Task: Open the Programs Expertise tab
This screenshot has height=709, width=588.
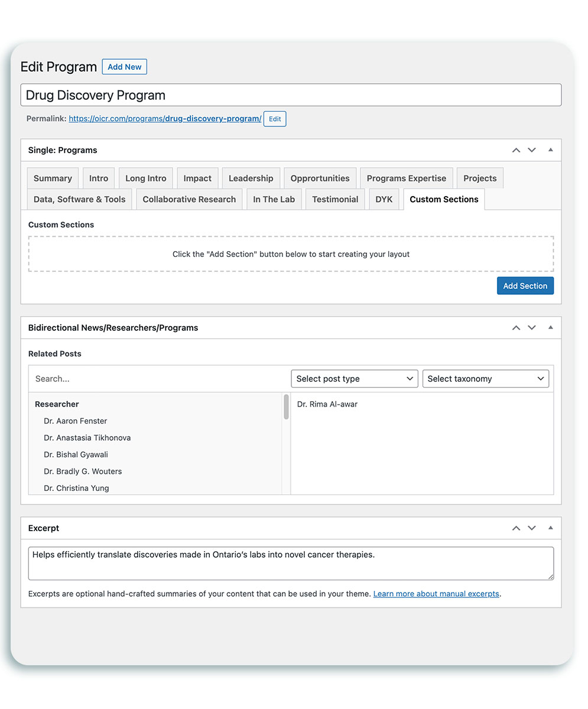Action: click(406, 178)
